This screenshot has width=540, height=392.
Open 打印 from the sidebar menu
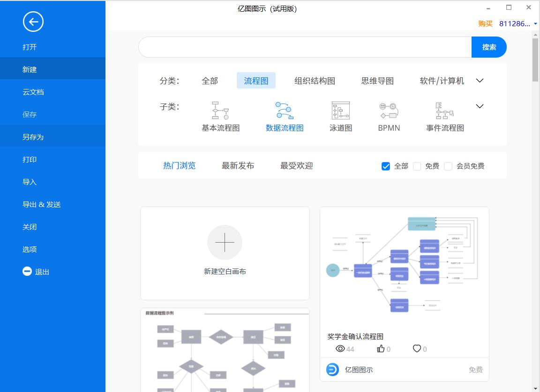pos(29,159)
